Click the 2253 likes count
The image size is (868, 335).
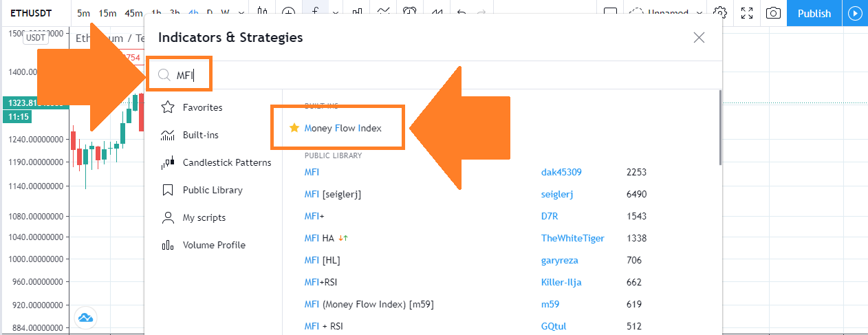pyautogui.click(x=636, y=172)
